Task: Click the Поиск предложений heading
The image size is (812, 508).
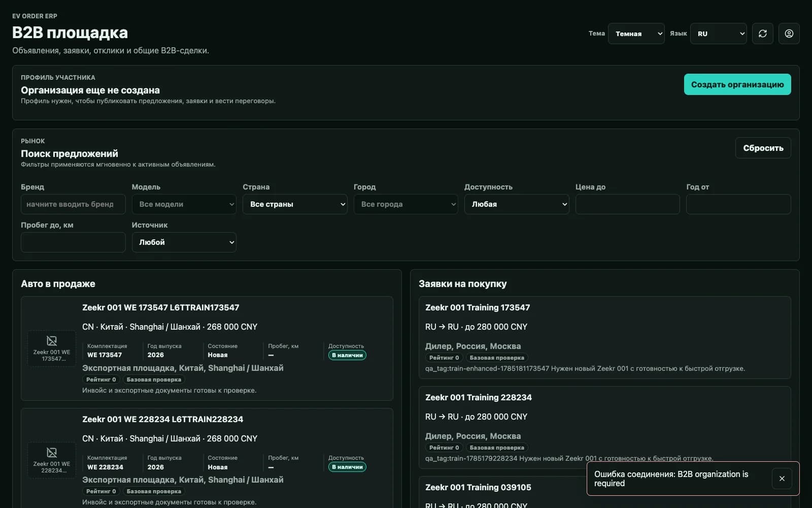Action: (70, 153)
